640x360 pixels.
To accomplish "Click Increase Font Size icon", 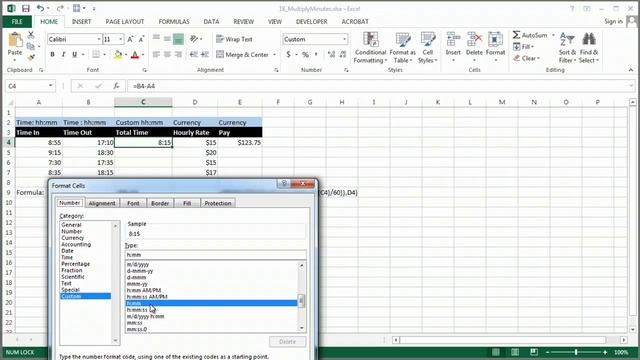I will coord(130,39).
